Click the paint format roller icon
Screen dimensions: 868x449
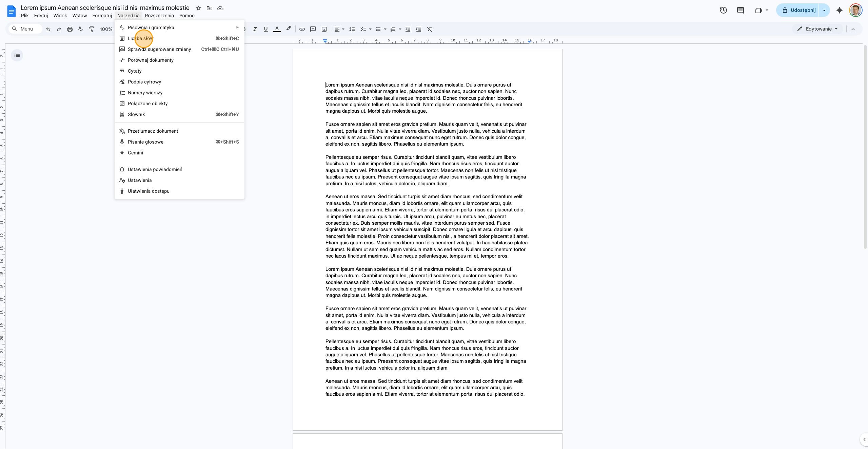click(x=91, y=29)
